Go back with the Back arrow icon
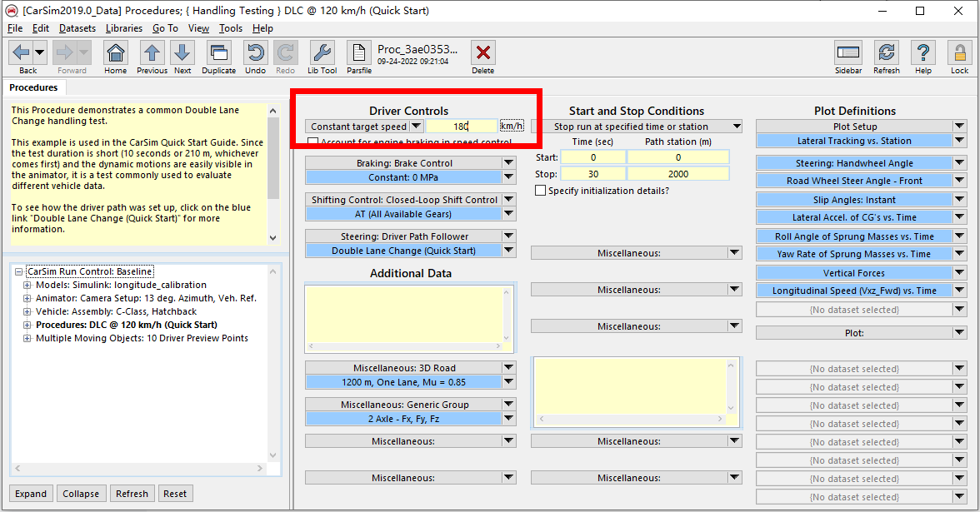This screenshot has width=980, height=512. (x=22, y=52)
